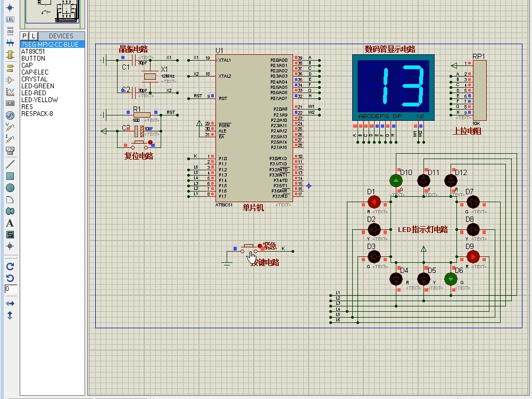Click the U1 AT89C51 microcontroller chip
Screen dimensions: 532x399
254,128
